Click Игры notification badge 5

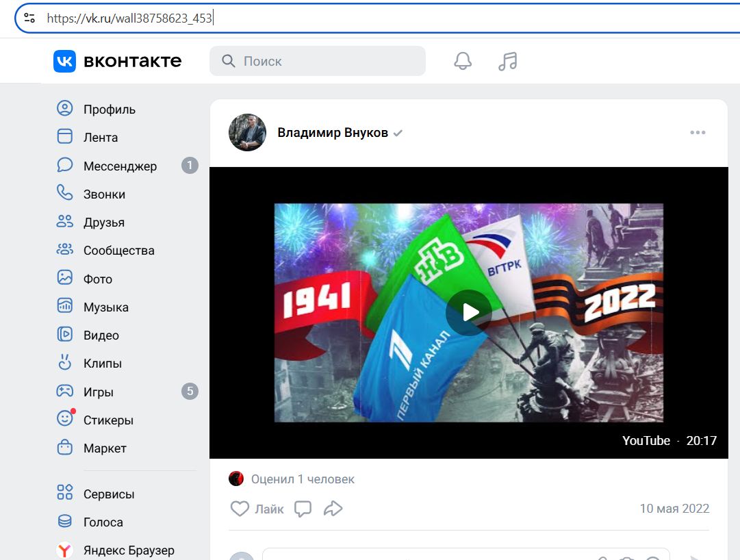coord(190,391)
